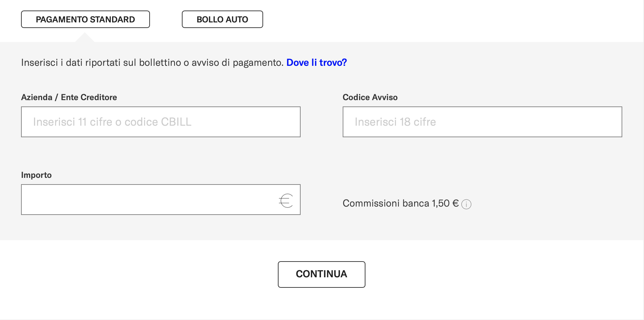Image resolution: width=644 pixels, height=320 pixels.
Task: Click the '1,50 €' commission amount
Action: (x=445, y=203)
